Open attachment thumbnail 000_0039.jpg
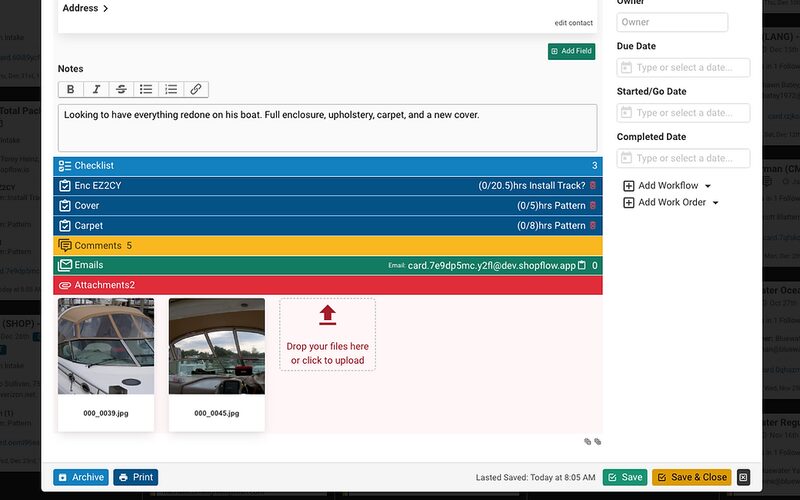The width and height of the screenshot is (800, 500). [106, 346]
